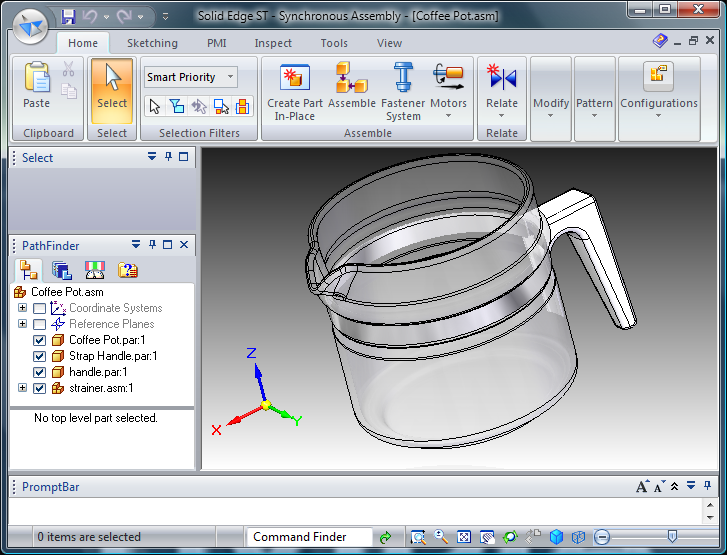Click the first arrow selection filter icon
The image size is (727, 555).
point(155,106)
